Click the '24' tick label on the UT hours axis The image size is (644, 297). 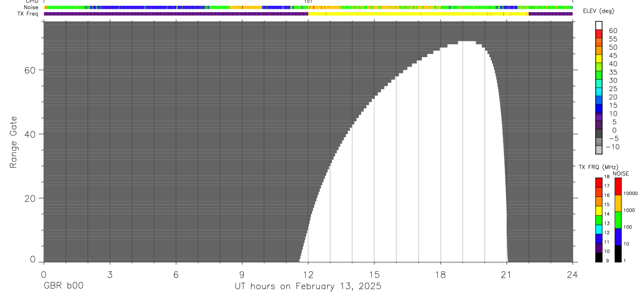pos(573,274)
